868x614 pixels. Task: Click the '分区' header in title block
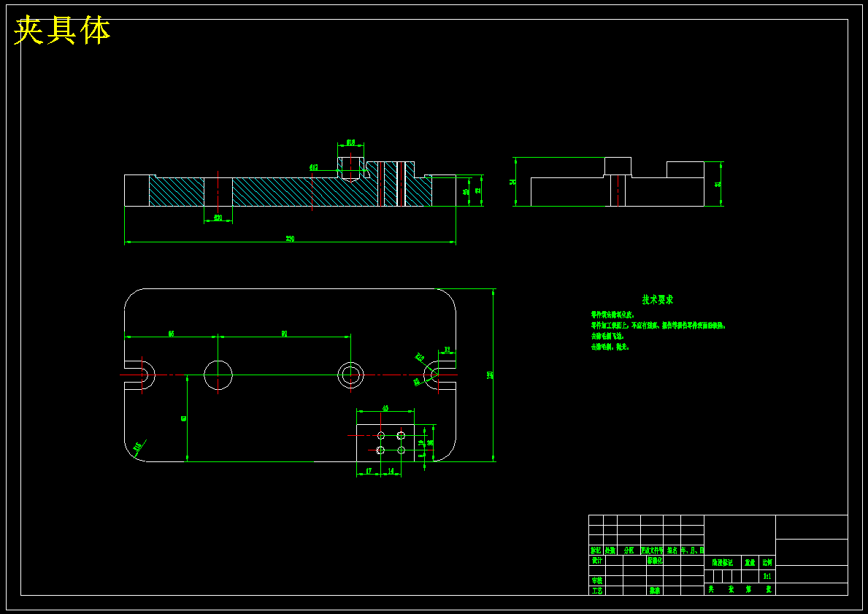[629, 550]
